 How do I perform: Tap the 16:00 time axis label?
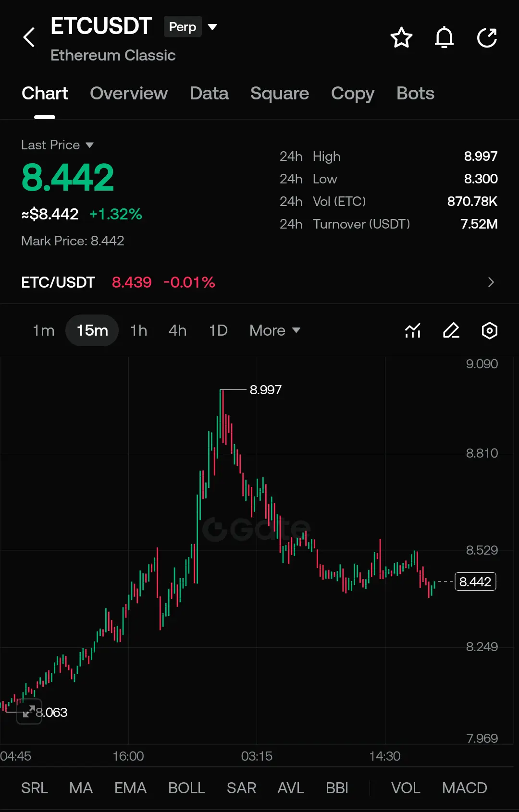[x=128, y=756]
